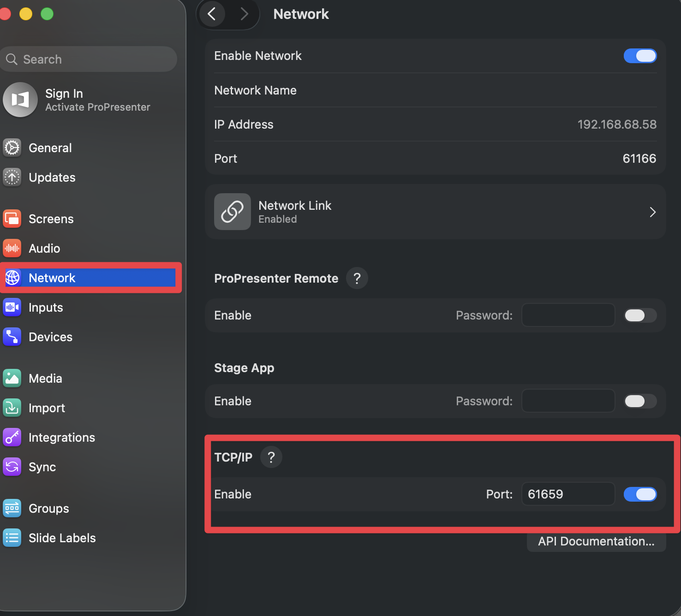Click the TCP/IP Port number field
The image size is (681, 616).
568,494
